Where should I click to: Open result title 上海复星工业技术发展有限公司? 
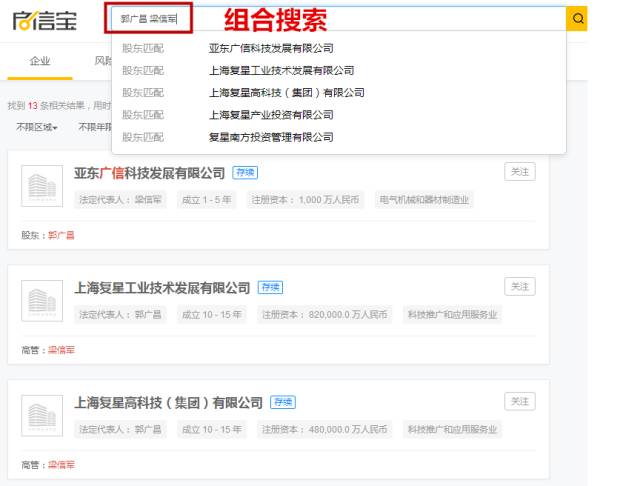coord(162,288)
